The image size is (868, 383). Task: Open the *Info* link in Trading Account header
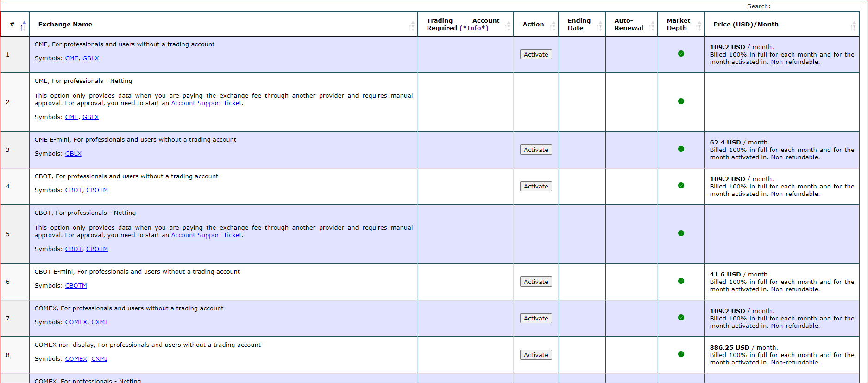pyautogui.click(x=474, y=28)
